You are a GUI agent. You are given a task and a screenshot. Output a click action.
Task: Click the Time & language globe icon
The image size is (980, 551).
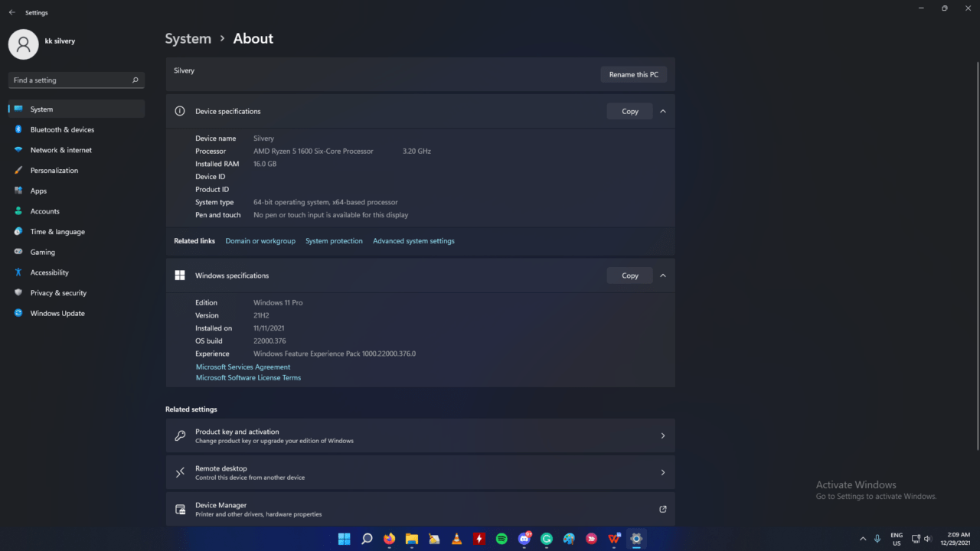click(x=18, y=232)
